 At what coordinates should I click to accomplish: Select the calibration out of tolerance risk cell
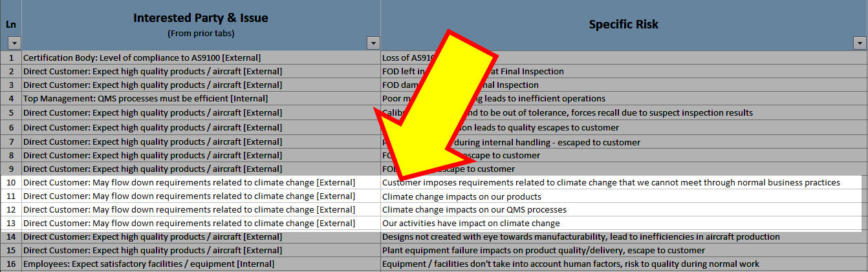coord(647,112)
